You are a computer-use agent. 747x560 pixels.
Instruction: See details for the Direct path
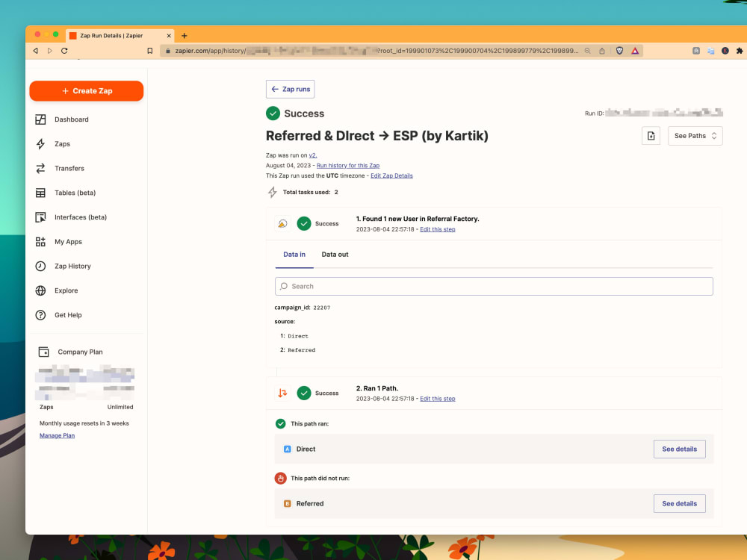[x=679, y=449]
